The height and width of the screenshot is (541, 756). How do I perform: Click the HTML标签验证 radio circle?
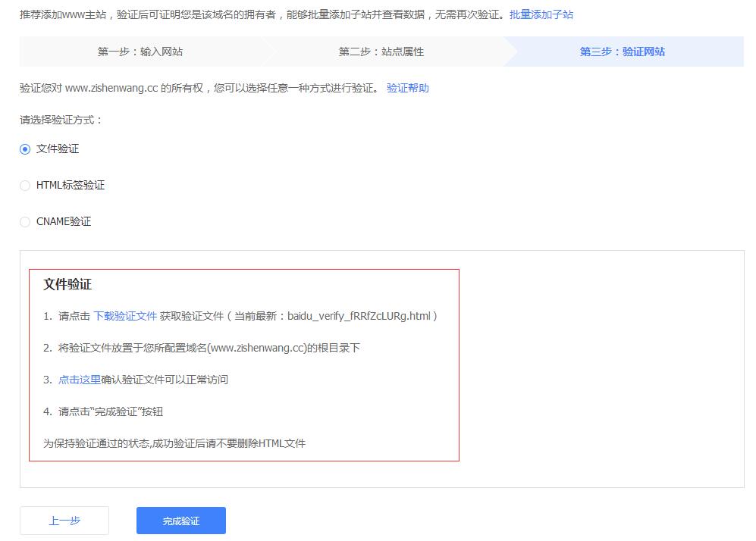[25, 185]
